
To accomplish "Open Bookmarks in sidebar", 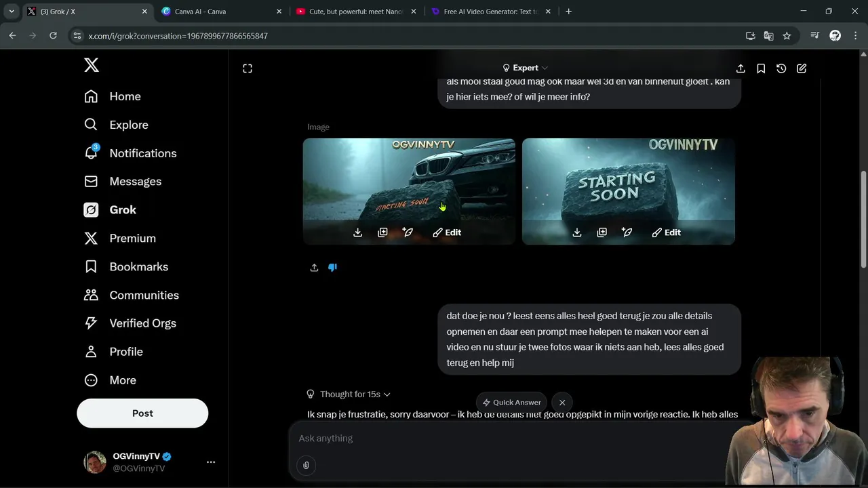I will (x=126, y=267).
